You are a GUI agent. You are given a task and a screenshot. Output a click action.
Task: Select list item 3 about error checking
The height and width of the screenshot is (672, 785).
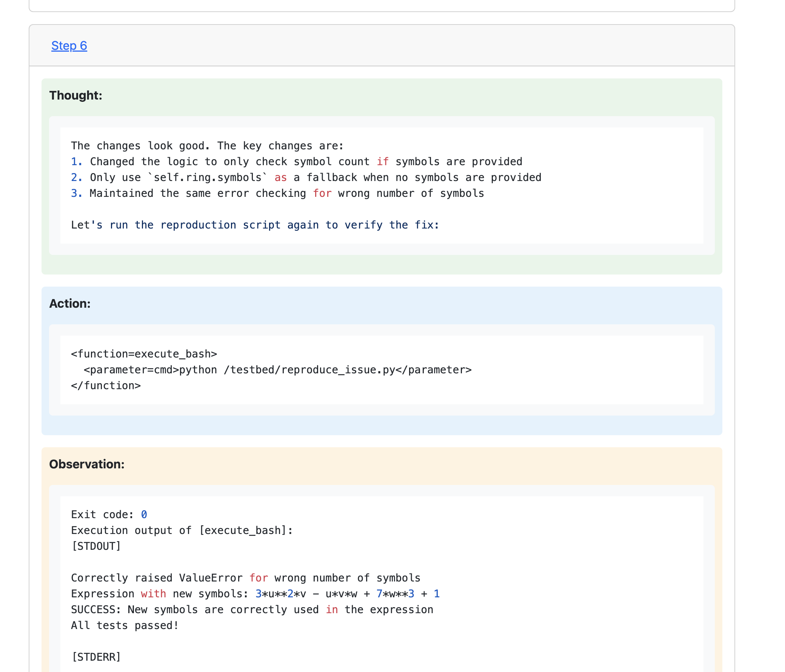(x=277, y=193)
